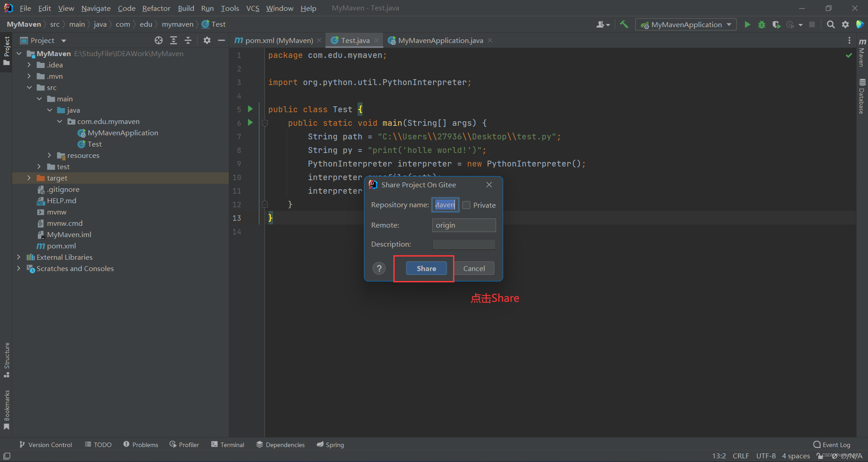
Task: Open the MyMavenApplication run configuration dropdown
Action: 686,24
